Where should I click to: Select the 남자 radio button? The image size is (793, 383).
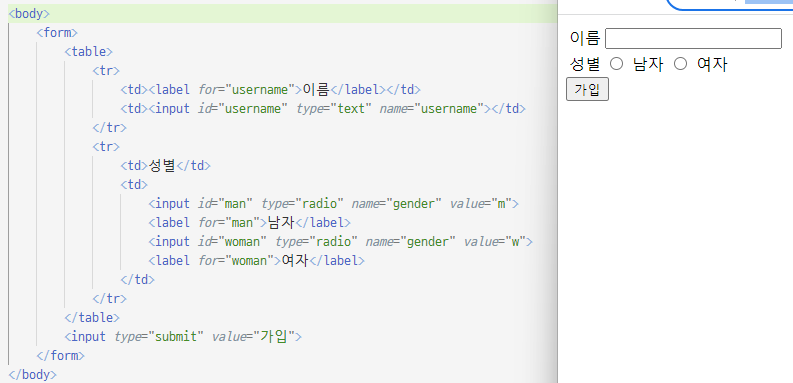[616, 64]
